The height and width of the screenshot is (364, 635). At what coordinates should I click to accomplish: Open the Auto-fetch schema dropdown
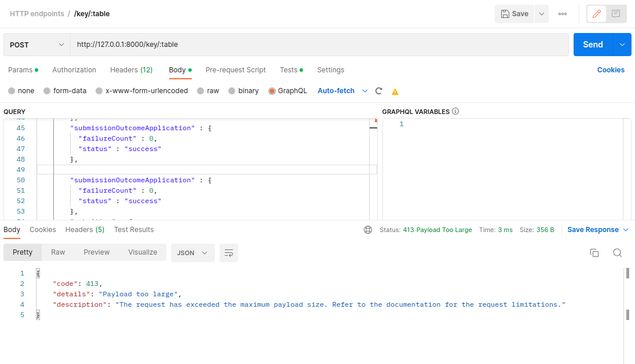342,91
